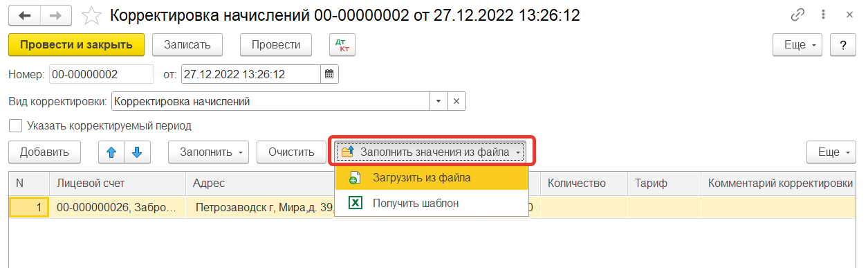Click the Записать button
The image size is (868, 268).
tap(187, 44)
